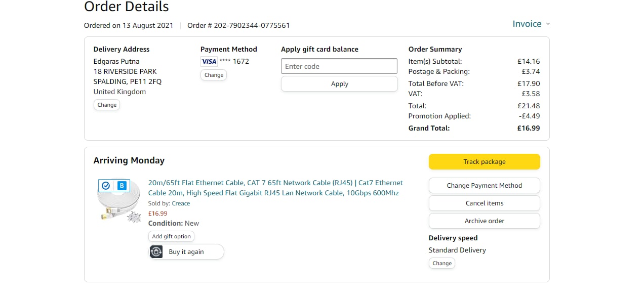
Task: Click the chevron next to Invoice
Action: [x=548, y=24]
